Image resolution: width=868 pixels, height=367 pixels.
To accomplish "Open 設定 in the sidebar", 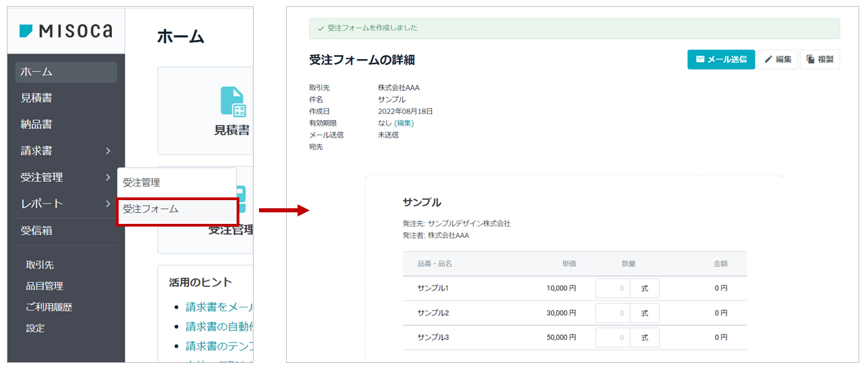I will pos(35,328).
